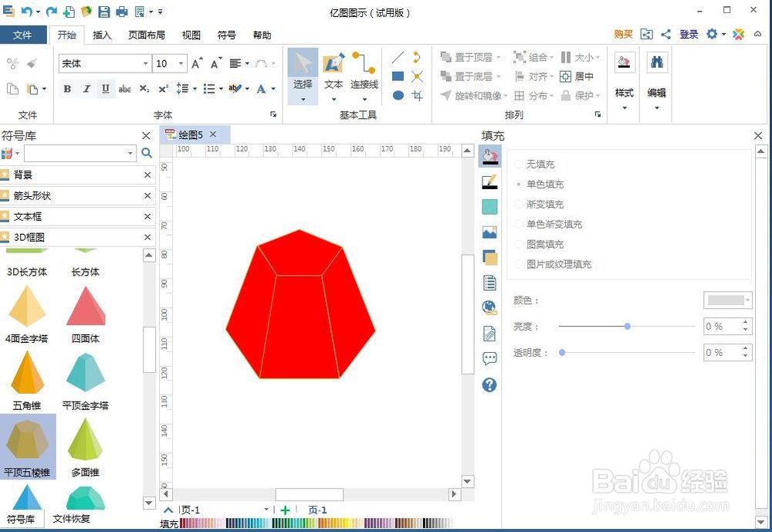Choose the Select (选择) pointer tool
The height and width of the screenshot is (532, 772).
303,76
